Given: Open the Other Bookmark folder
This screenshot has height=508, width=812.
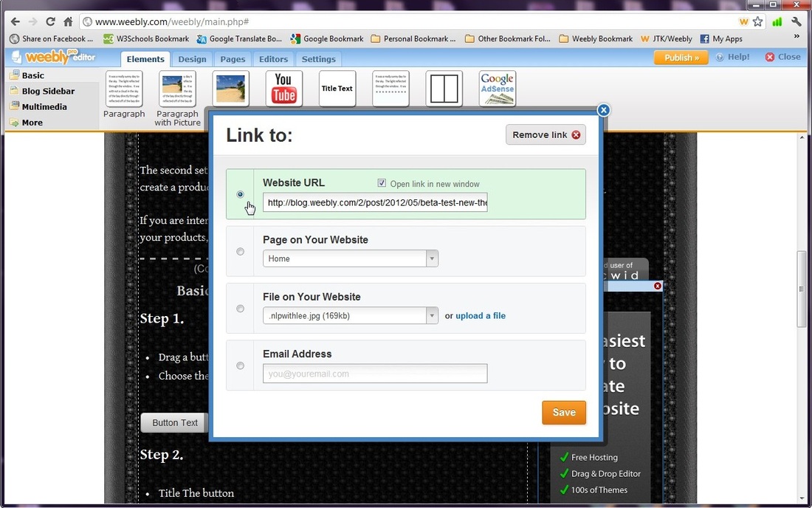Looking at the screenshot, I should coord(508,39).
